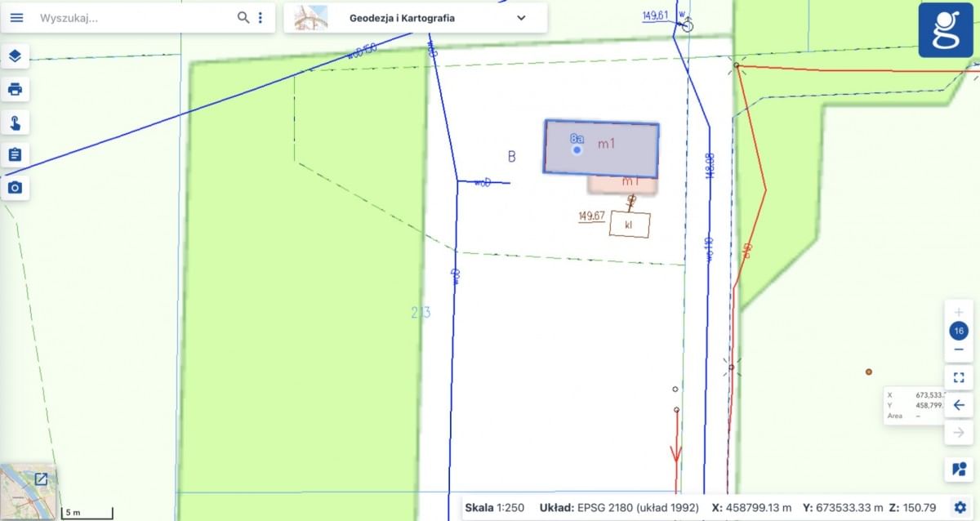The image size is (980, 521).
Task: Open the three-dot search options menu
Action: tap(261, 17)
